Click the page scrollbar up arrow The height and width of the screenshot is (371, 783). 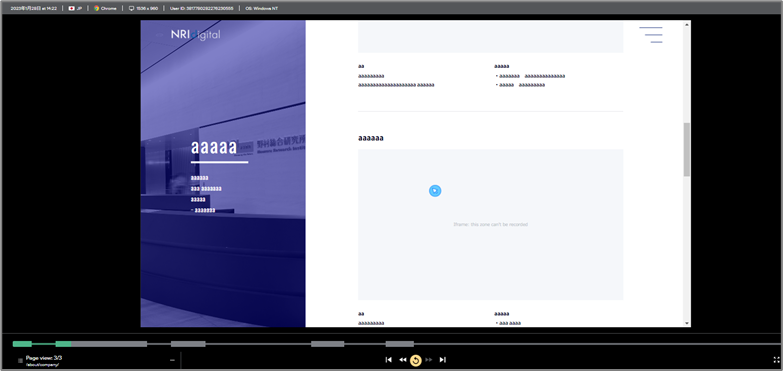click(687, 24)
